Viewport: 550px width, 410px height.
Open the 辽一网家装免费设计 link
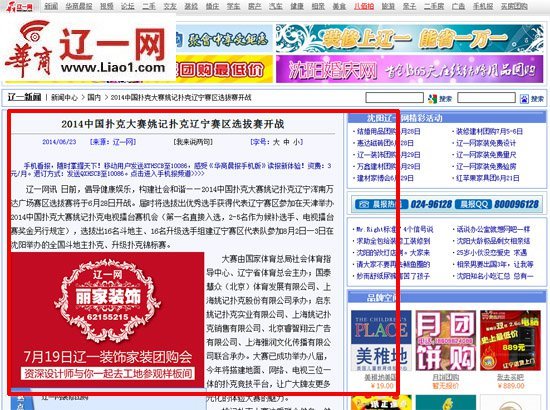pyautogui.click(x=486, y=143)
